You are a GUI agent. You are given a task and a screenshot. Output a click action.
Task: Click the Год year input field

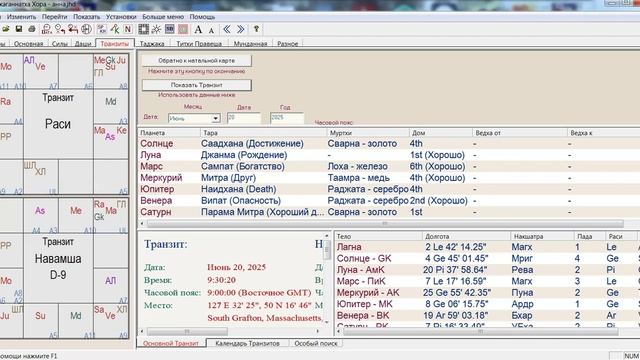click(x=287, y=118)
